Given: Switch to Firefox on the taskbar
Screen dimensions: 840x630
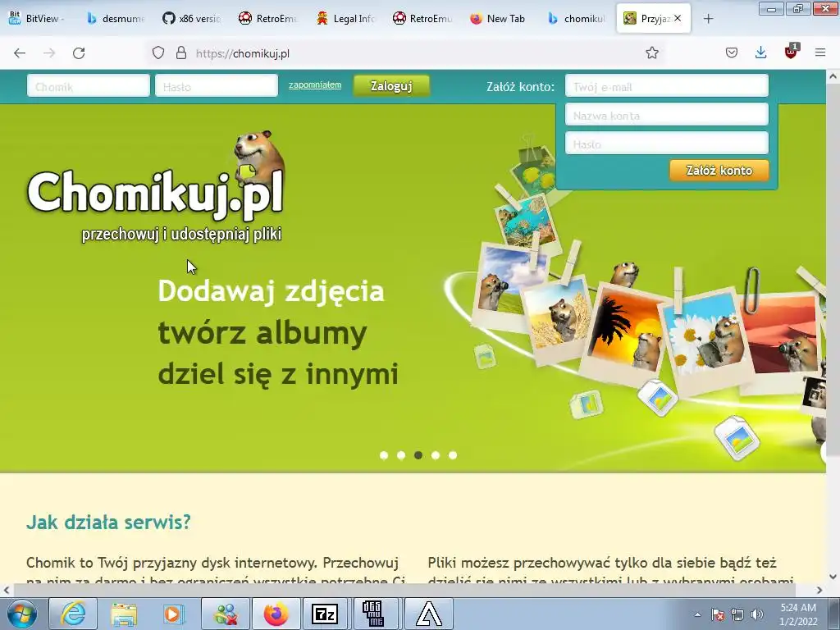Looking at the screenshot, I should point(276,614).
